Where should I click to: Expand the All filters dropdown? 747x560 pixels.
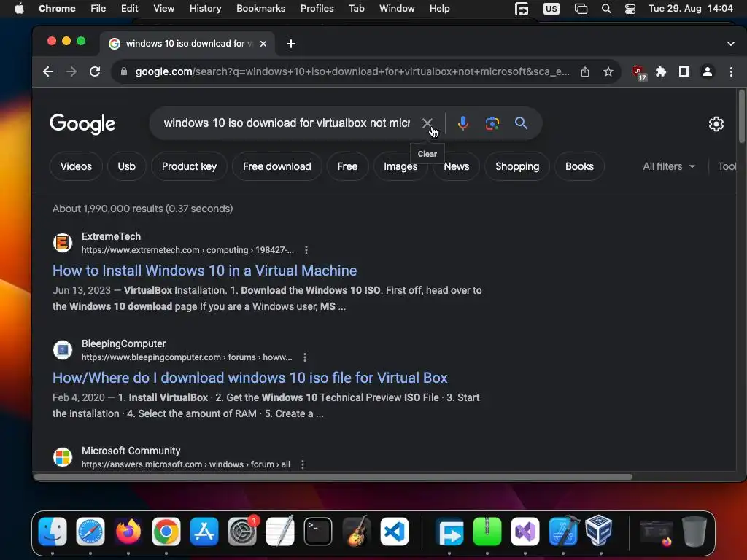tap(669, 166)
